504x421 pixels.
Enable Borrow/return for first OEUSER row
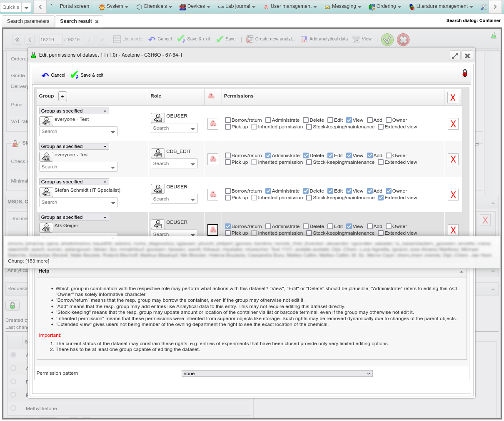pyautogui.click(x=228, y=120)
